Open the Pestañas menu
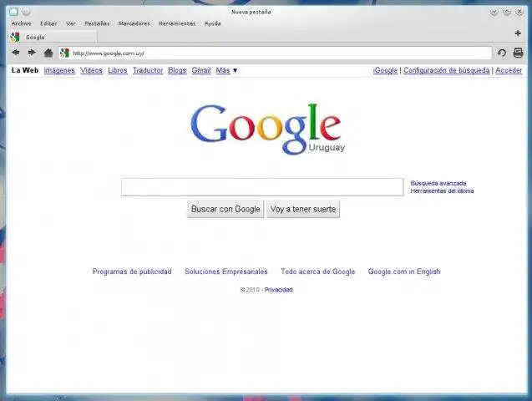This screenshot has height=401, width=532. click(x=97, y=23)
